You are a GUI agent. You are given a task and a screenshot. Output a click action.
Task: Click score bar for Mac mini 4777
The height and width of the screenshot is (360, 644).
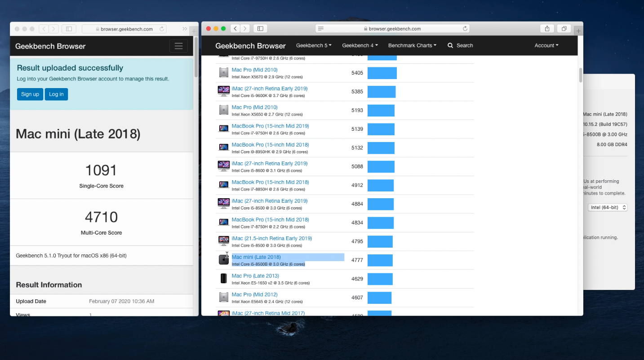[380, 260]
